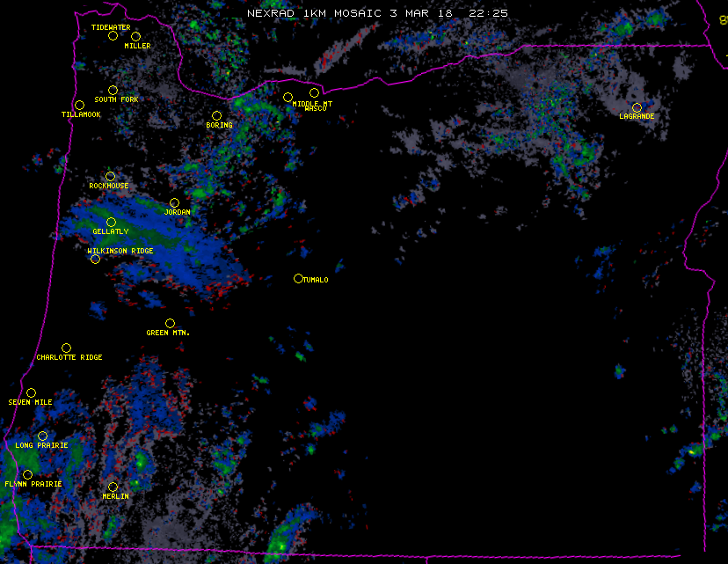Click the Merlin station name label
Viewport: 728px width, 564px height.
[115, 496]
